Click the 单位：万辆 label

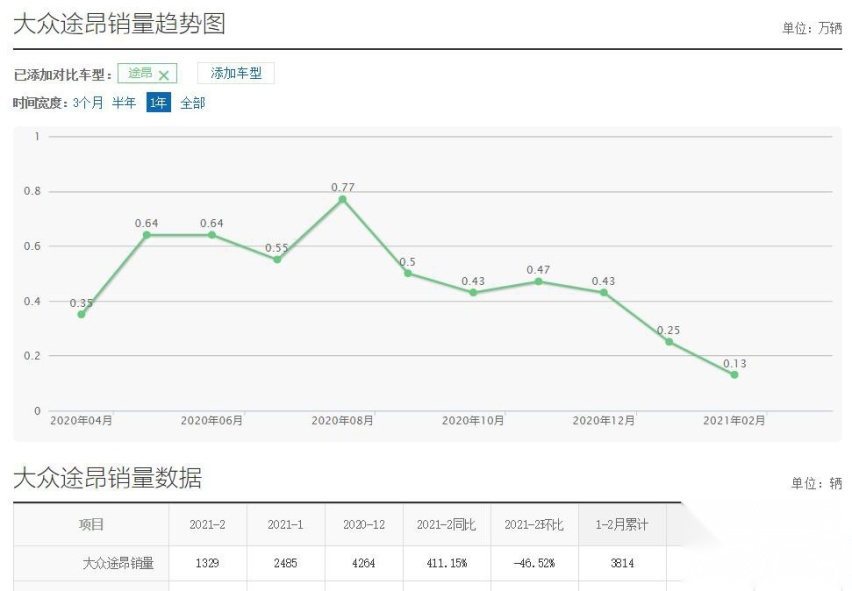tap(812, 28)
